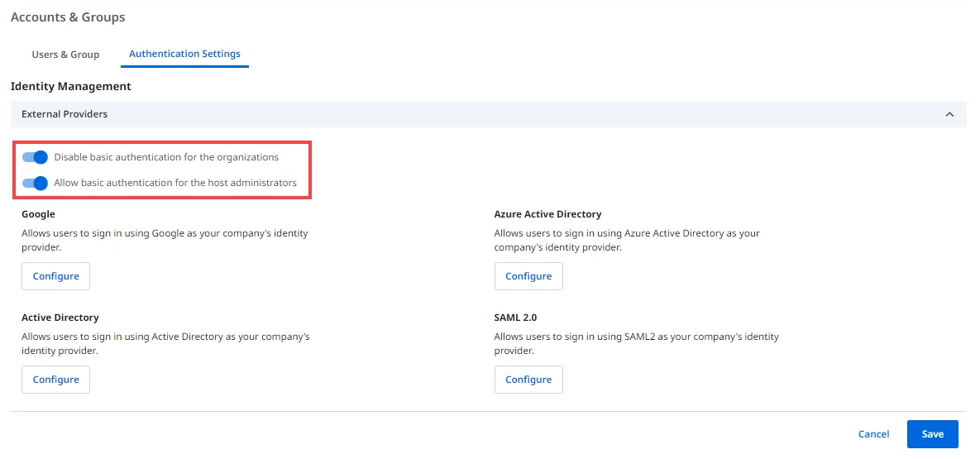This screenshot has height=459, width=980.
Task: Click the Accounts & Groups page title
Action: pyautogui.click(x=68, y=17)
